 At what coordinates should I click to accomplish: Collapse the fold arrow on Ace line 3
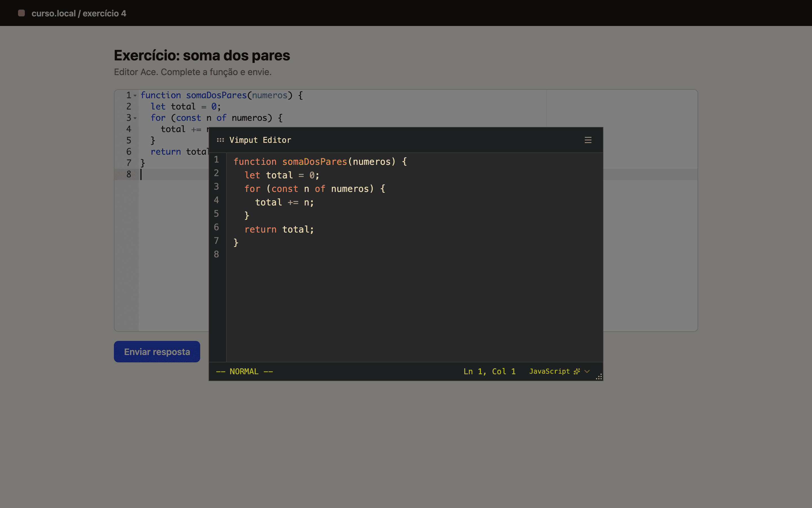[x=135, y=118]
